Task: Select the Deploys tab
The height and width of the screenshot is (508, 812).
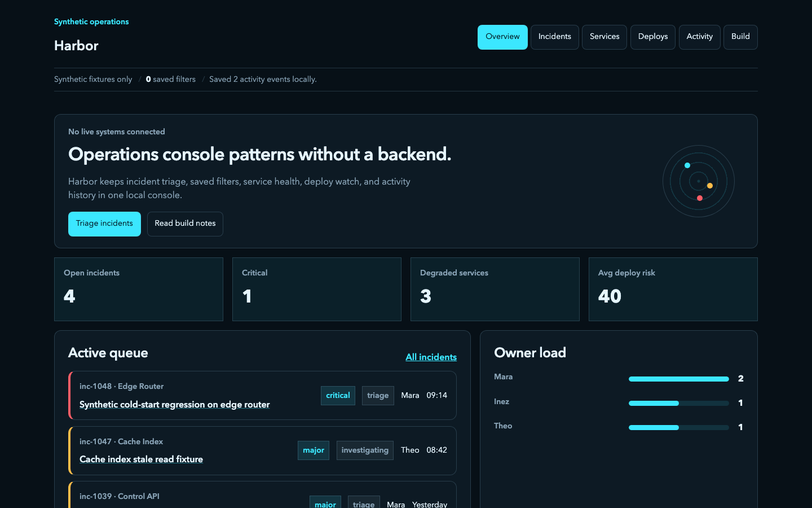Action: (x=653, y=37)
